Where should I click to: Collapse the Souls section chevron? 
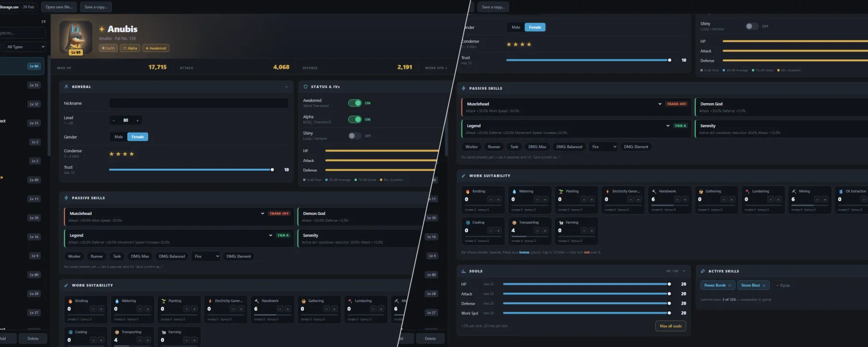click(x=684, y=271)
